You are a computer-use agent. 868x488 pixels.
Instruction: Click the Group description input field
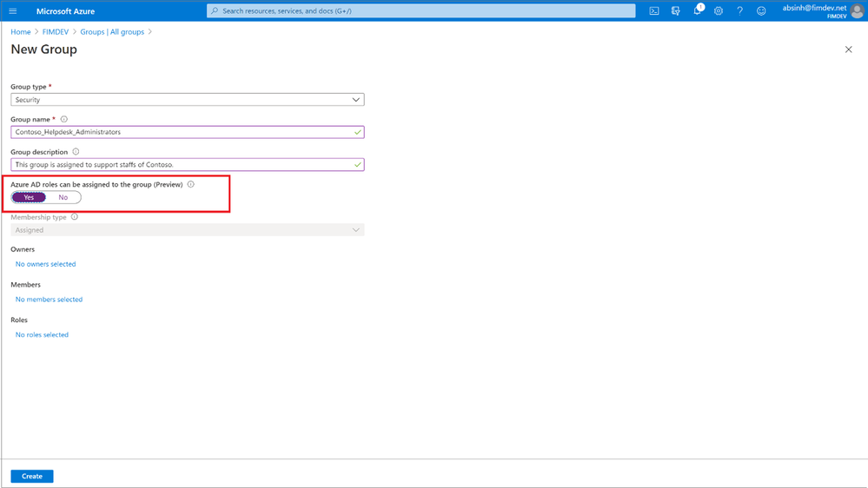[x=188, y=165]
